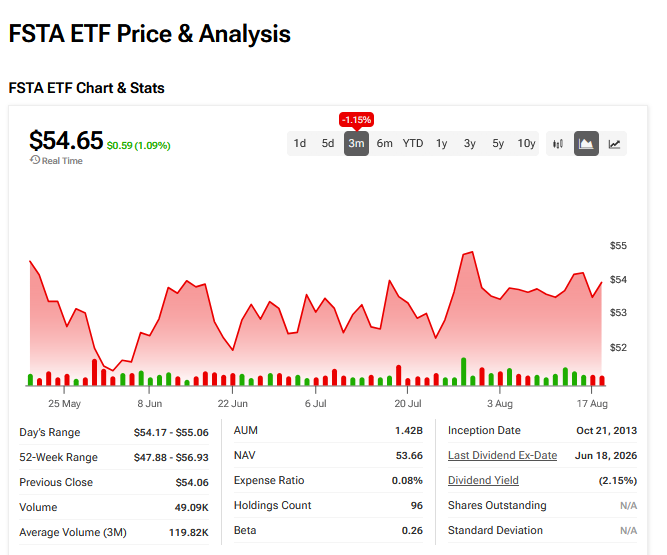Viewport: 667px width, 555px height.
Task: Open the Dividend Yield link
Action: (483, 480)
